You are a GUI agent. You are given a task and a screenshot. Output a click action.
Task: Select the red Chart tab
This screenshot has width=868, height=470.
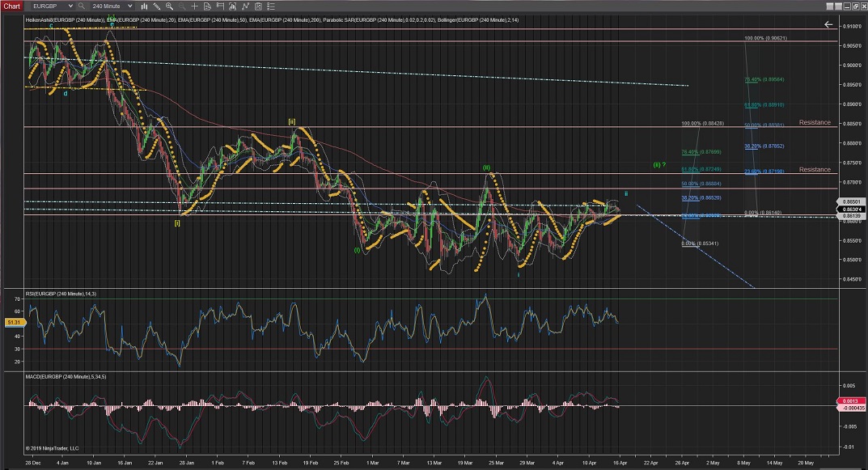(11, 6)
